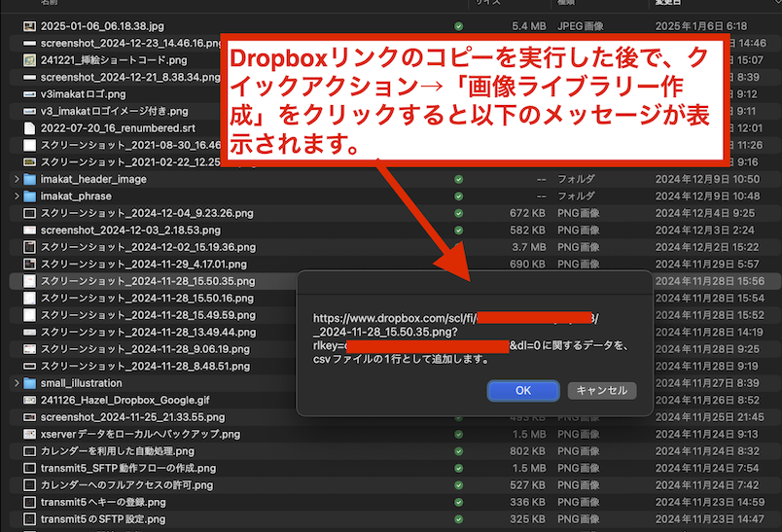Expand the small_illustration folder disclosure triangle
This screenshot has width=782, height=532.
tap(16, 383)
